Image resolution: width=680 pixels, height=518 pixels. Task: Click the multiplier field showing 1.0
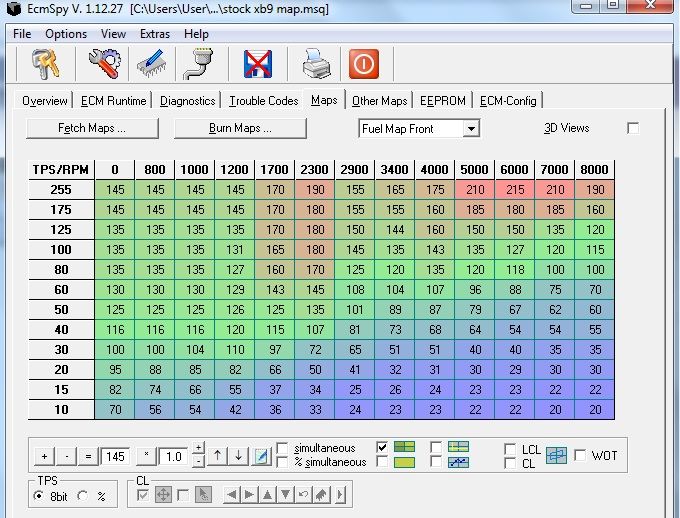tap(173, 456)
